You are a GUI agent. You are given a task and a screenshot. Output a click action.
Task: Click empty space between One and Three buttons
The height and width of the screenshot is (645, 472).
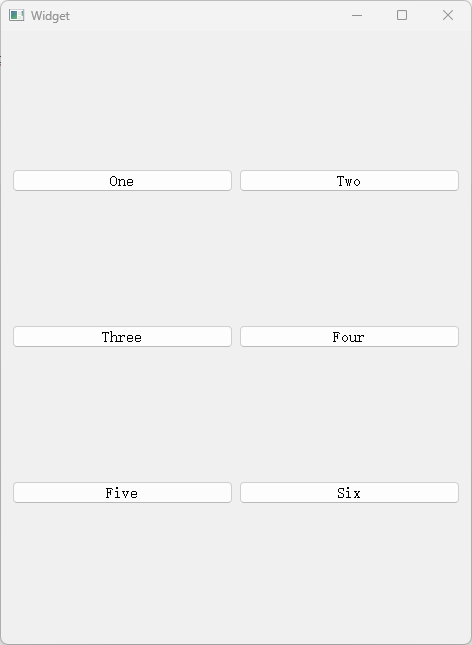(x=122, y=258)
